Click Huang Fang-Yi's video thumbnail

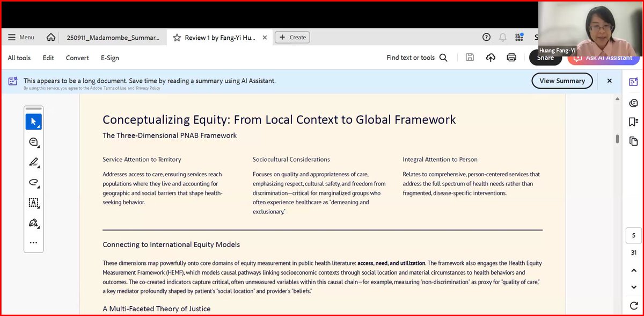pyautogui.click(x=590, y=28)
